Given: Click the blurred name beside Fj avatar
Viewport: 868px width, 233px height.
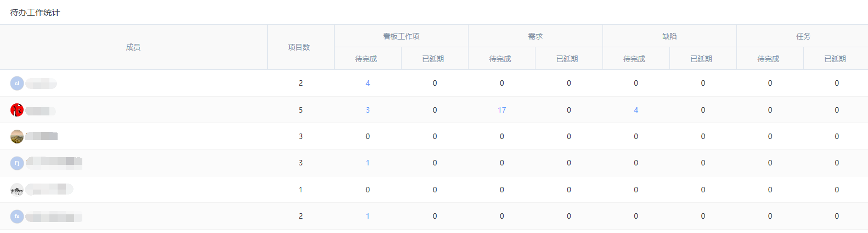Looking at the screenshot, I should 54,163.
